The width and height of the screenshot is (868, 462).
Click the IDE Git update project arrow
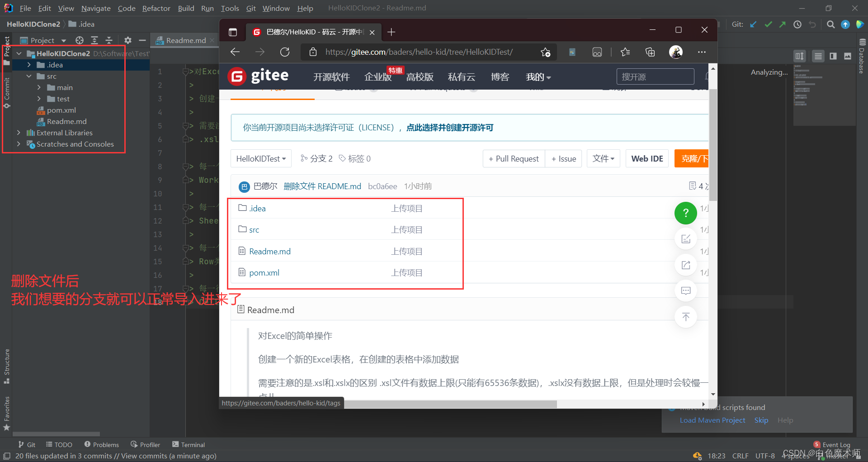click(x=753, y=24)
